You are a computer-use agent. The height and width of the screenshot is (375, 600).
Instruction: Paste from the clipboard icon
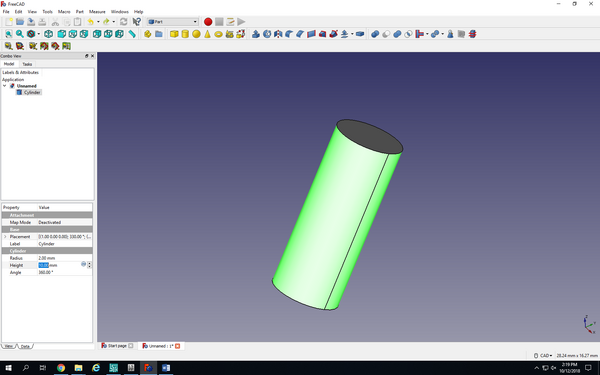[x=78, y=22]
